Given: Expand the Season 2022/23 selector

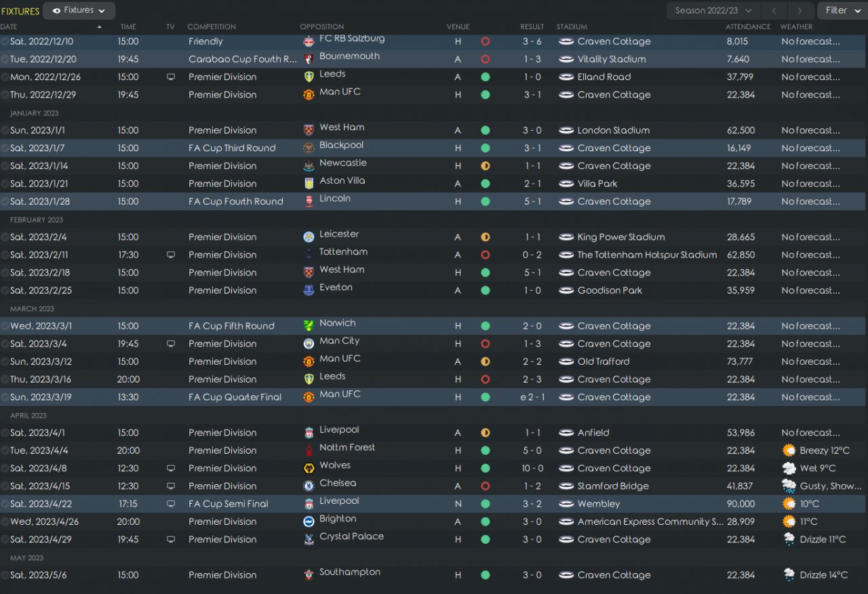Looking at the screenshot, I should [x=713, y=11].
